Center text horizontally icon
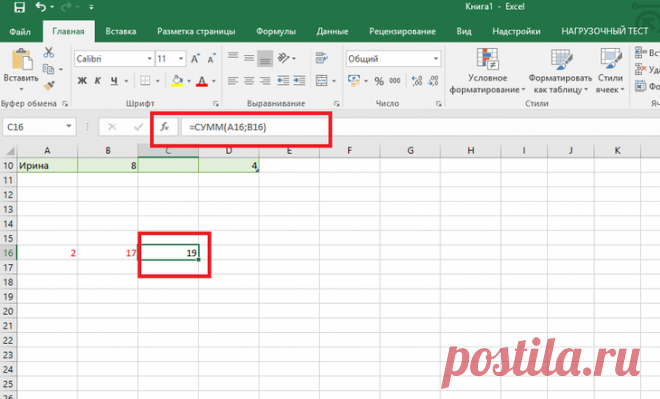 [249, 80]
